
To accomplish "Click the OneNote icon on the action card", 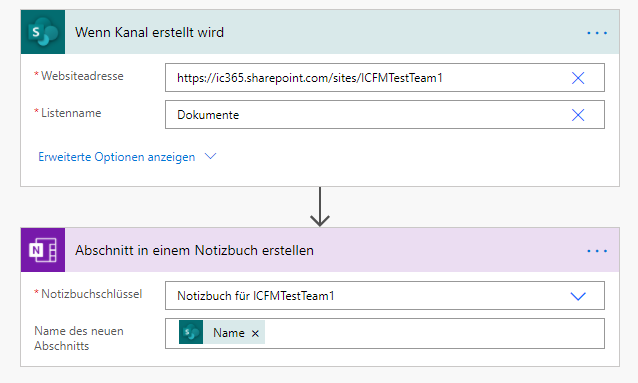I will pyautogui.click(x=43, y=250).
